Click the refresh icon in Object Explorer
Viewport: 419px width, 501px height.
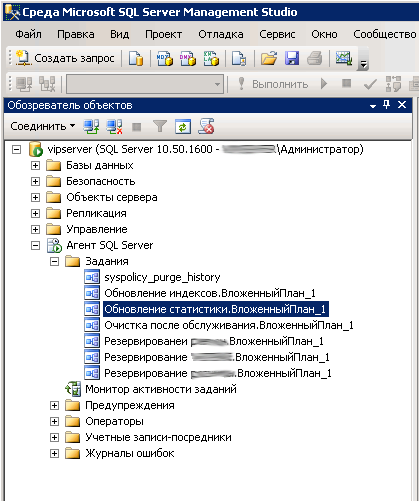pos(183,127)
